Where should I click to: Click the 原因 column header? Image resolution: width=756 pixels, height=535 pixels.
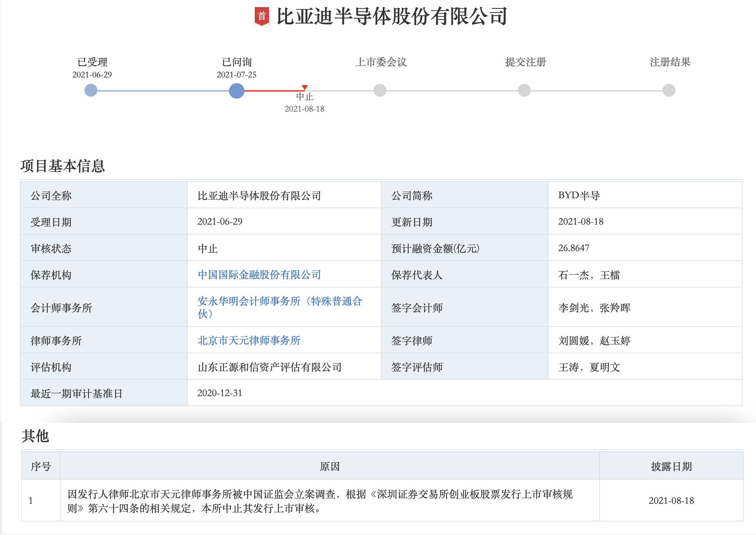(x=330, y=466)
